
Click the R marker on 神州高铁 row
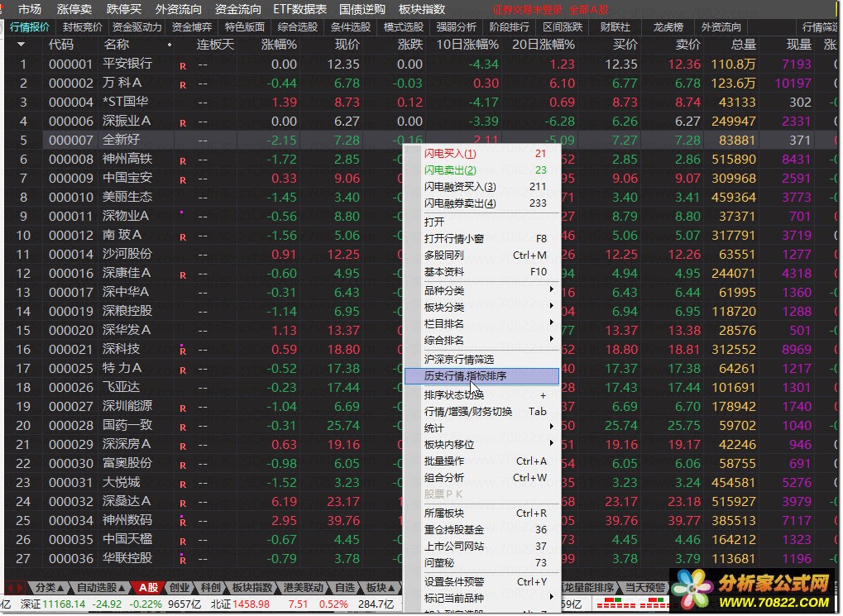[x=183, y=161]
